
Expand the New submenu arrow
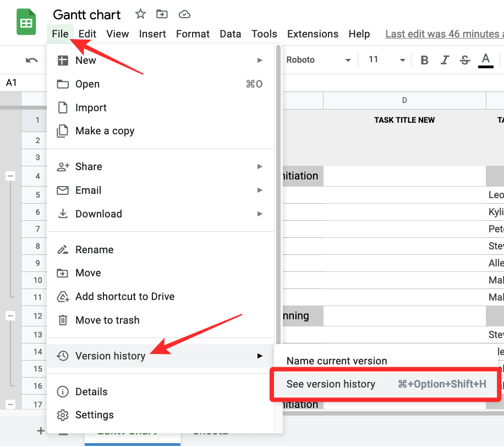pos(260,60)
